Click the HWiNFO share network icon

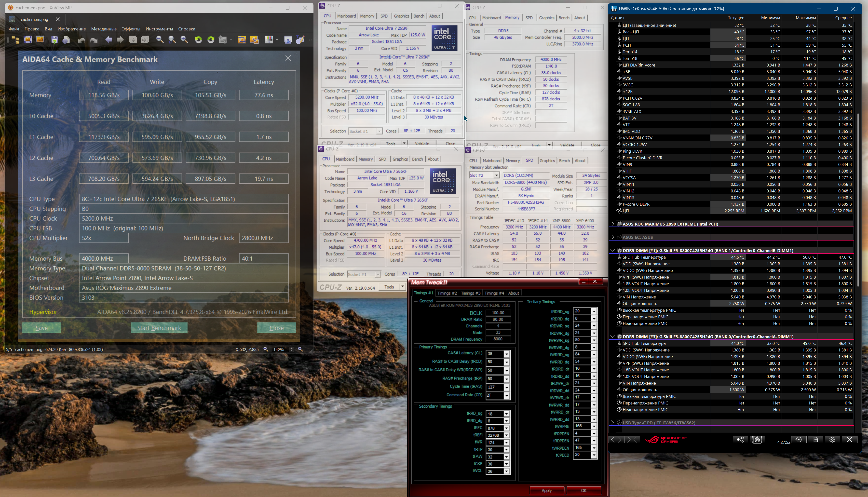(x=740, y=440)
